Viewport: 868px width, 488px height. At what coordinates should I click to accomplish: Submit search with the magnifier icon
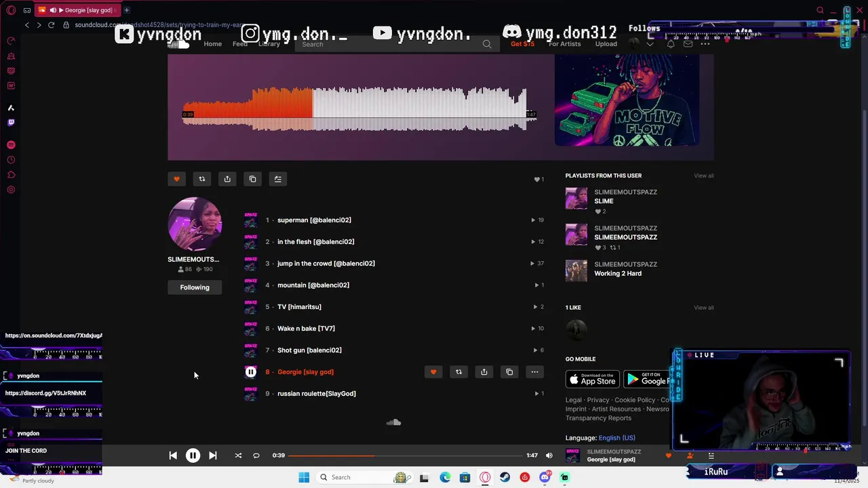487,44
